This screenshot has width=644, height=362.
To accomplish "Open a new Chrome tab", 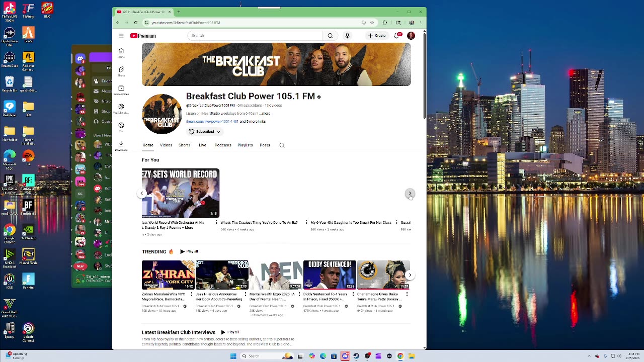I will (x=179, y=12).
